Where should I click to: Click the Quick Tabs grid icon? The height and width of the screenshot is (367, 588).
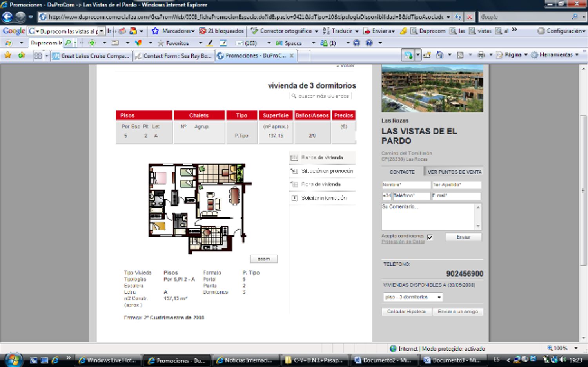click(x=38, y=56)
